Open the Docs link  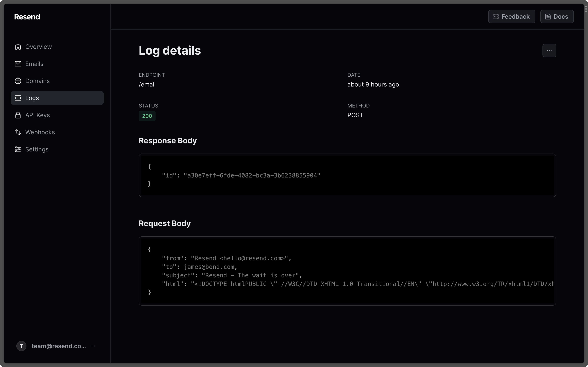(557, 17)
